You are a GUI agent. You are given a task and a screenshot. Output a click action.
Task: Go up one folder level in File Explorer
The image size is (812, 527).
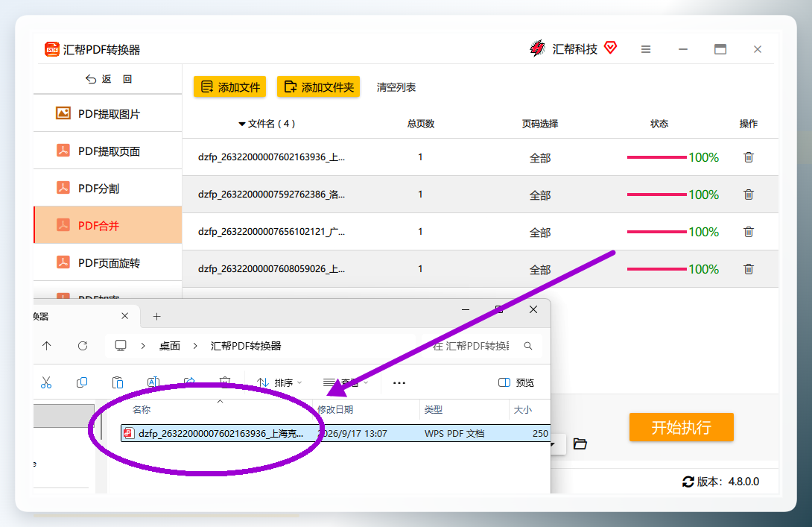(x=47, y=346)
